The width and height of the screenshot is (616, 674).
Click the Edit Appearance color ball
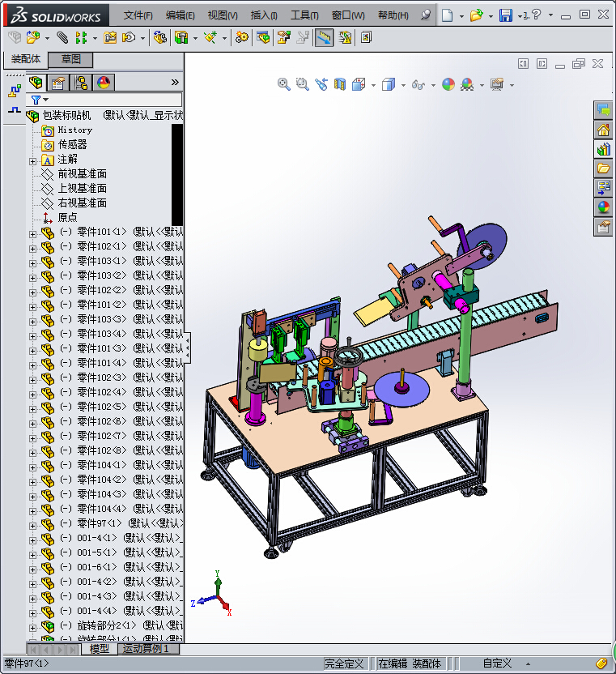(x=448, y=84)
